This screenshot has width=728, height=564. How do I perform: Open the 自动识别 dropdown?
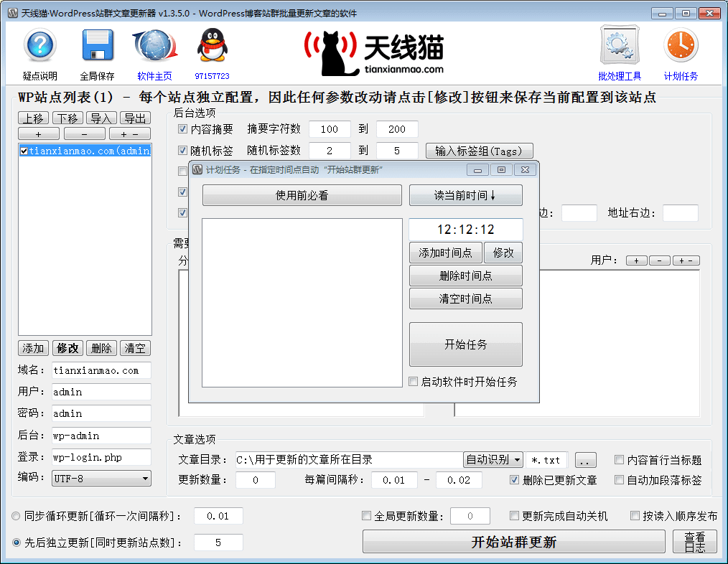[493, 459]
